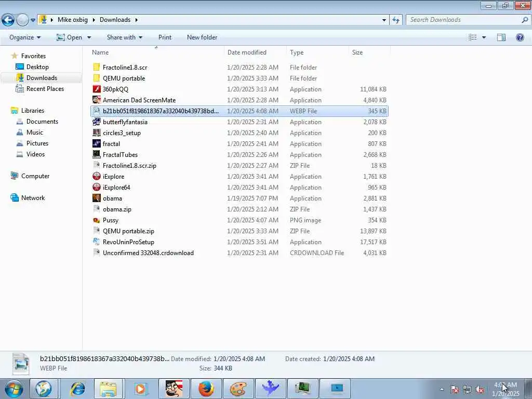Viewport: 532px width, 399px height.
Task: Expand the address bar history dropdown
Action: click(384, 20)
